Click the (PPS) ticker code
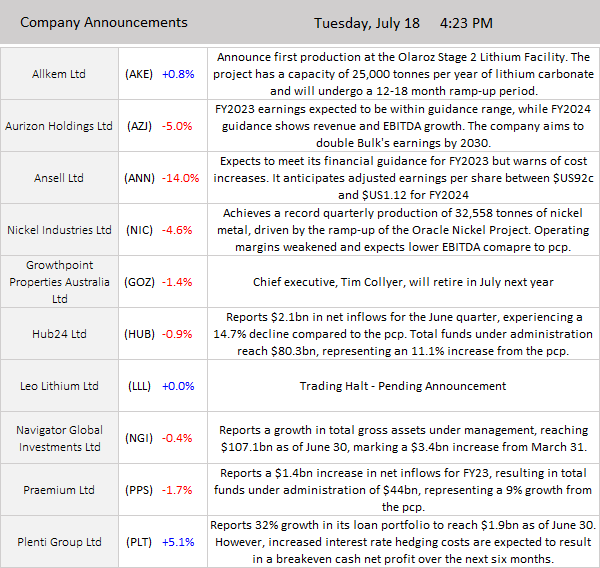 click(x=139, y=490)
